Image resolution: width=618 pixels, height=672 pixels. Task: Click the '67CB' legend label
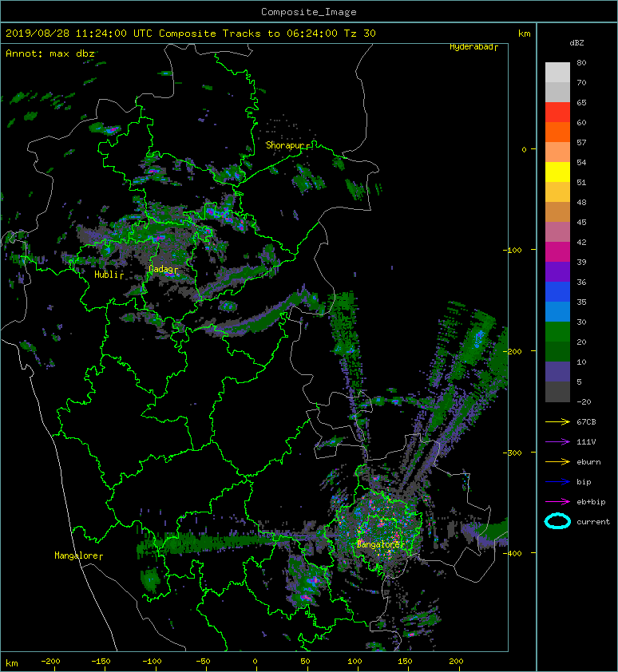(x=586, y=421)
